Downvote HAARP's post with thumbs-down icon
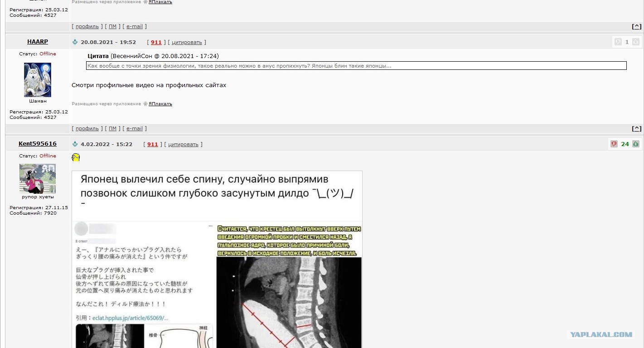Image resolution: width=644 pixels, height=348 pixels. click(618, 42)
